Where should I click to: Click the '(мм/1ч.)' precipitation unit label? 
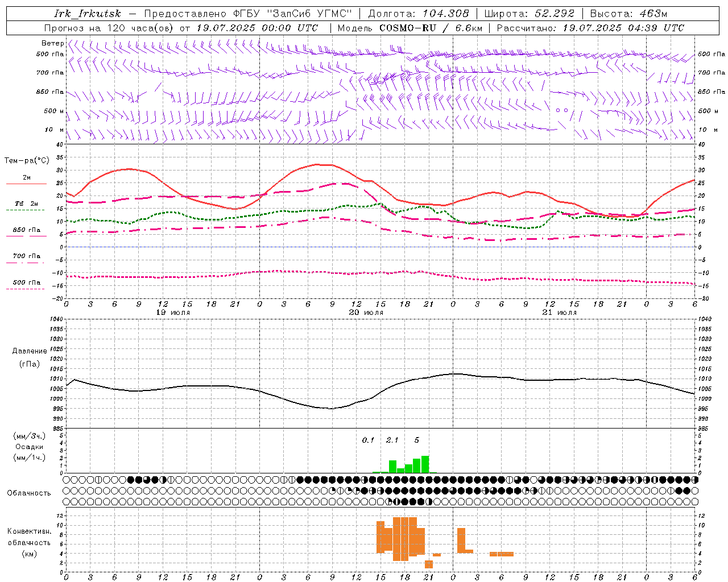pos(30,458)
